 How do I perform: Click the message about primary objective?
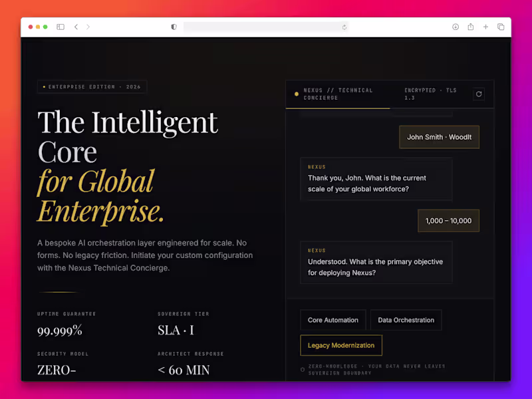pyautogui.click(x=376, y=262)
